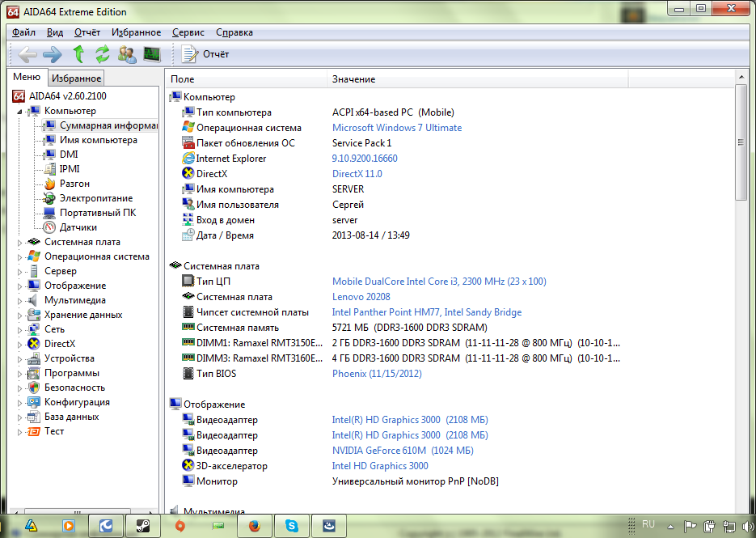
Task: Select the Системная память row
Action: tap(334, 328)
